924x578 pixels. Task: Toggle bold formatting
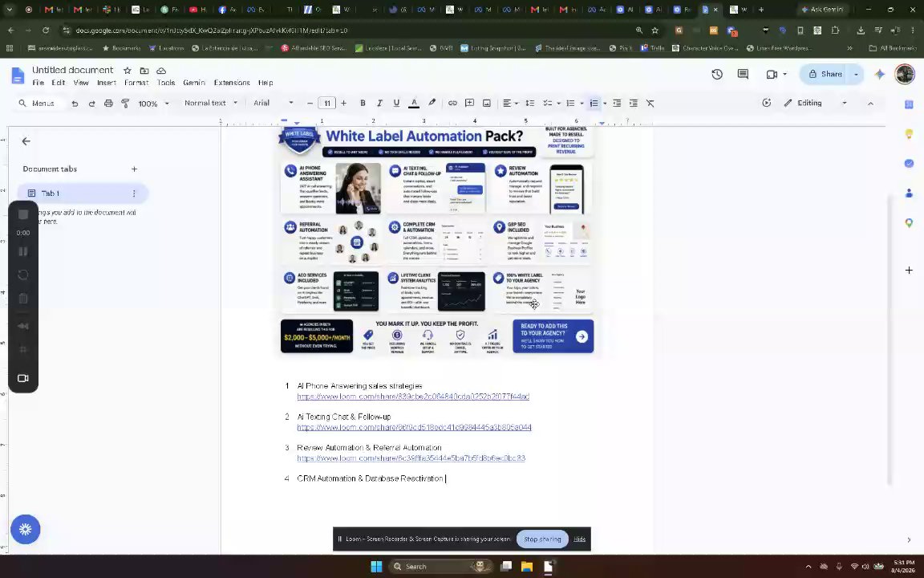(363, 104)
